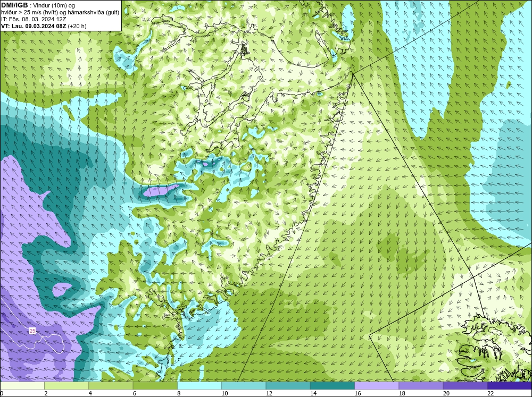Click the legend value 18
This screenshot has height=397, width=532.
(x=401, y=393)
